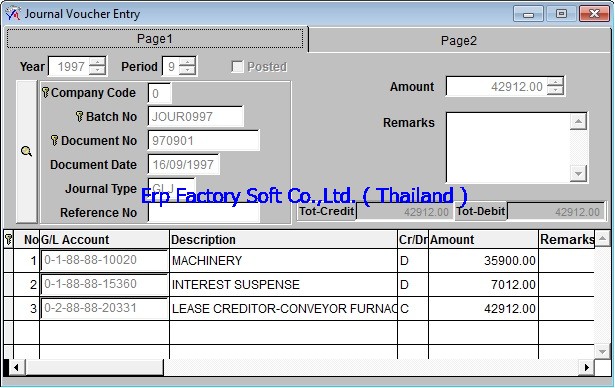Click key icon beside Company Code

pyautogui.click(x=45, y=93)
